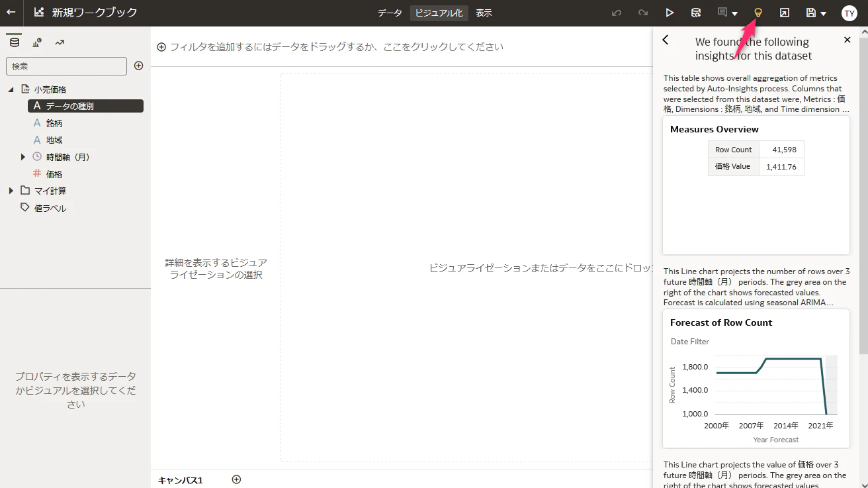Image resolution: width=868 pixels, height=488 pixels.
Task: Open the TY user profile avatar
Action: pos(849,13)
